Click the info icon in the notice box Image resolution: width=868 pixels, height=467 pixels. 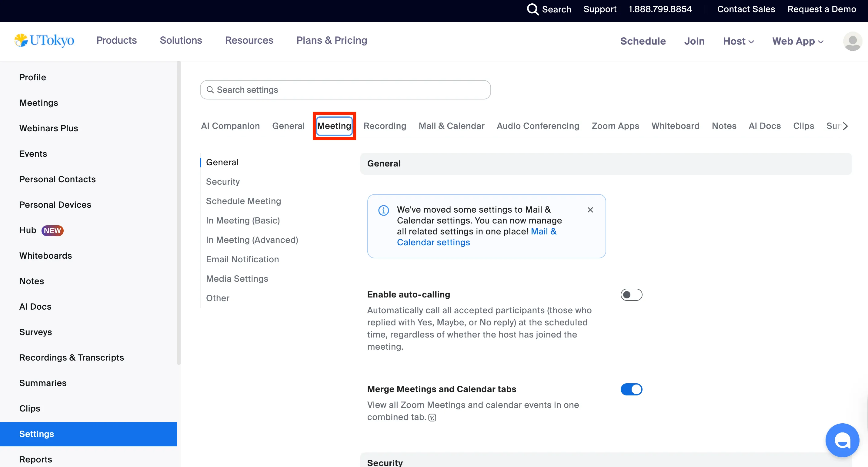tap(383, 210)
